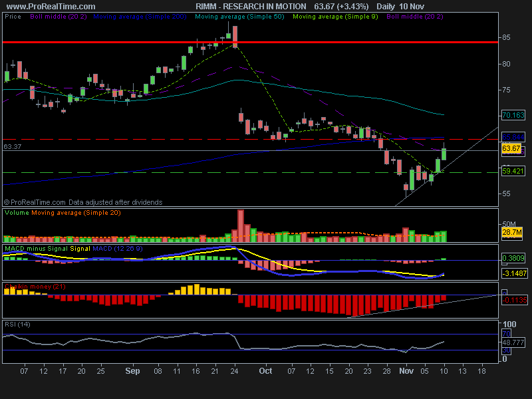Click the 75 price axis label
The image size is (532, 399).
point(506,90)
